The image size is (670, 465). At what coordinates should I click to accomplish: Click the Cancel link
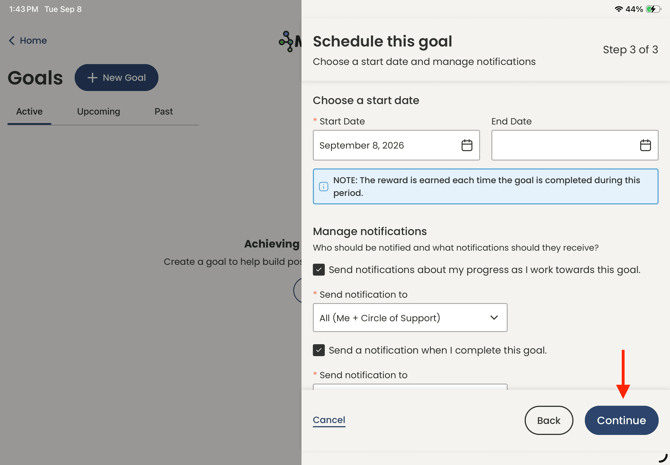pos(329,420)
